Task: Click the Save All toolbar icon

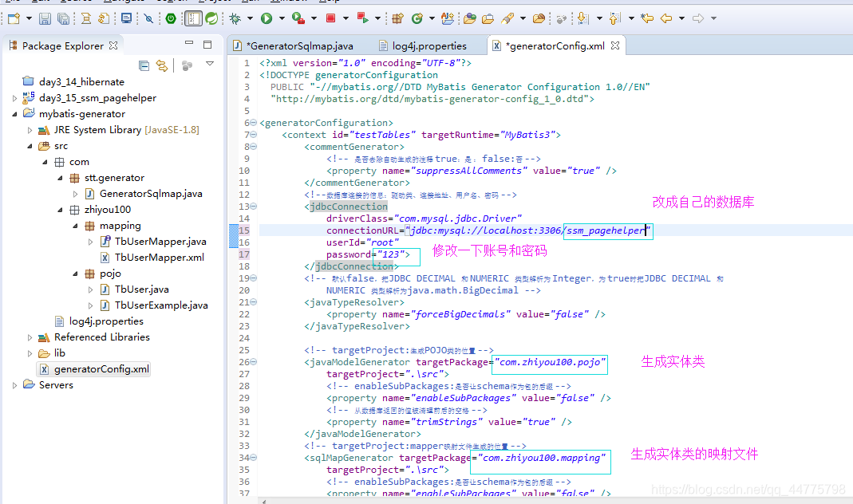Action: [x=64, y=18]
